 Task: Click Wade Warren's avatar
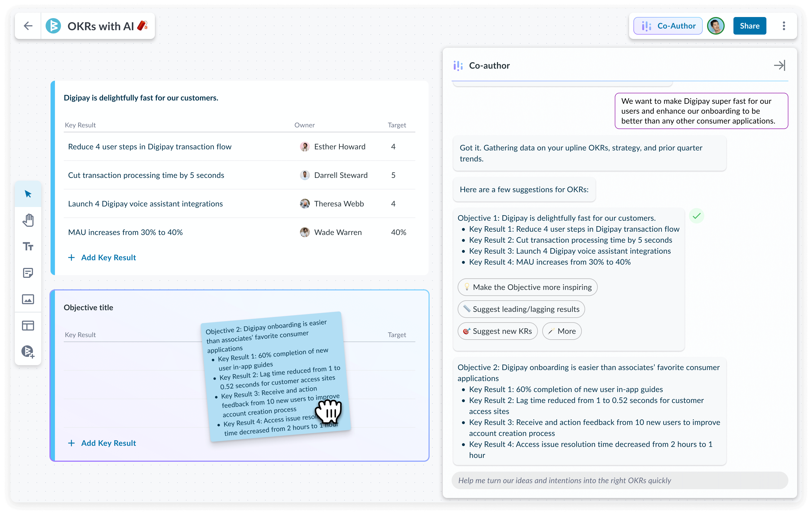point(304,232)
